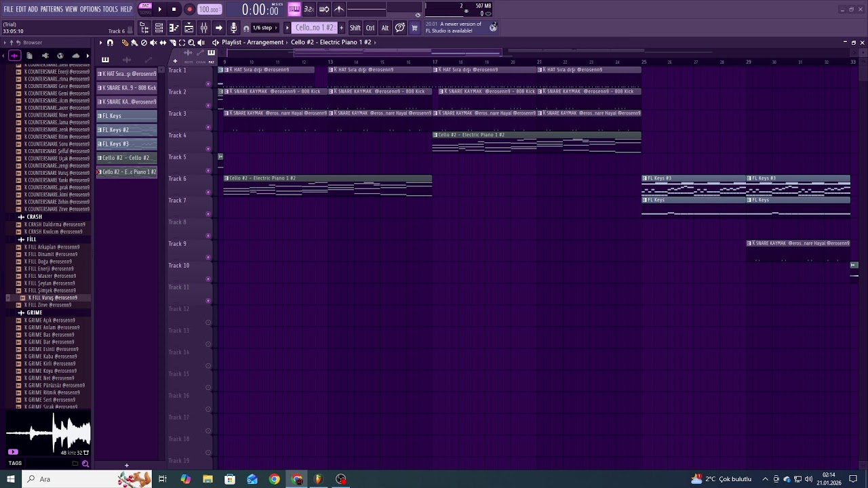This screenshot has height=488, width=868.
Task: Open the TOOLS menu
Action: click(x=111, y=9)
